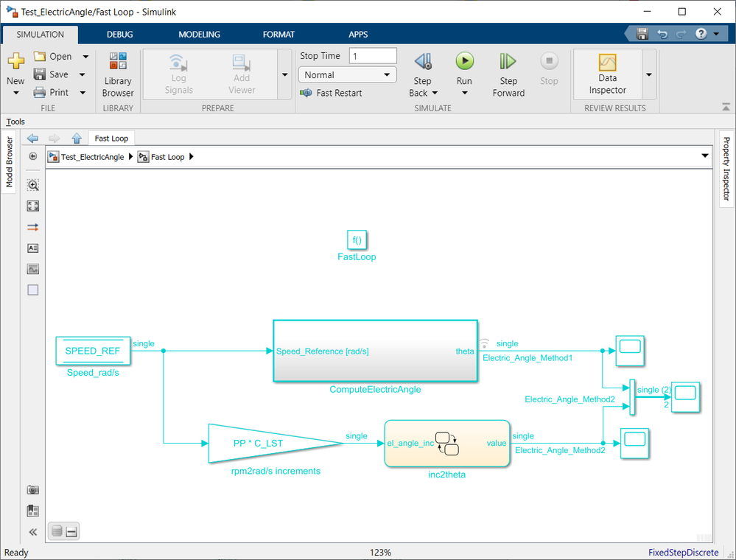Expand the Save dropdown arrow

82,74
